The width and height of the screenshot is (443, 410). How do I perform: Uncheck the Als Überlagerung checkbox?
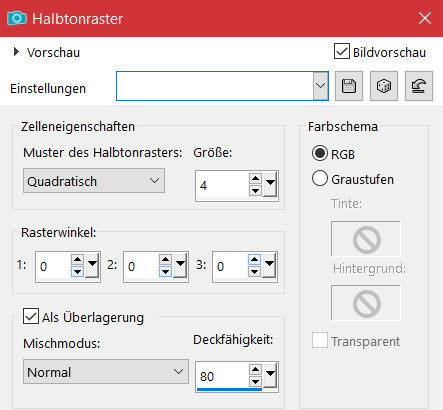click(x=31, y=316)
